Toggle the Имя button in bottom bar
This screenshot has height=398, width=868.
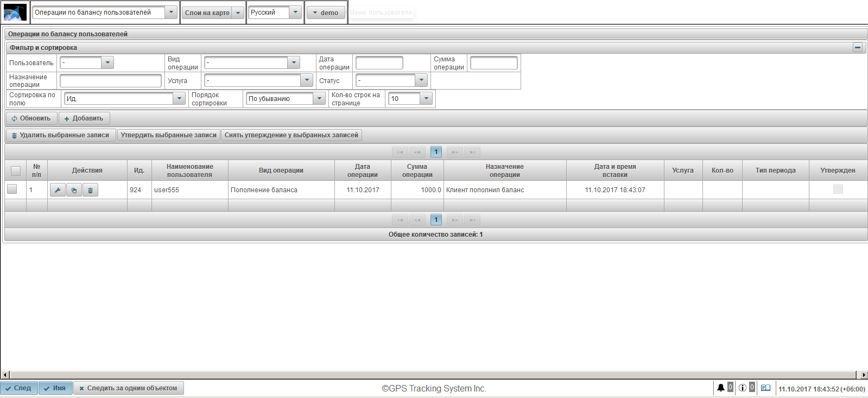[55, 388]
